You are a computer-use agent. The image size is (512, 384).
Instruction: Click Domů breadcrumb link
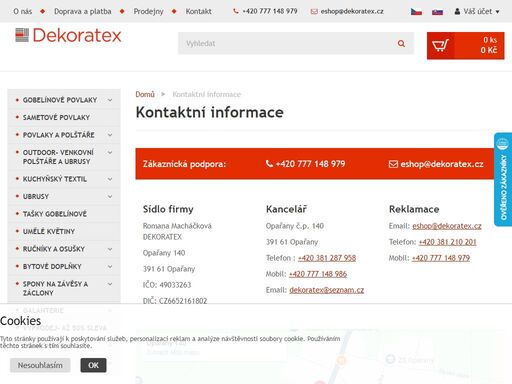145,94
